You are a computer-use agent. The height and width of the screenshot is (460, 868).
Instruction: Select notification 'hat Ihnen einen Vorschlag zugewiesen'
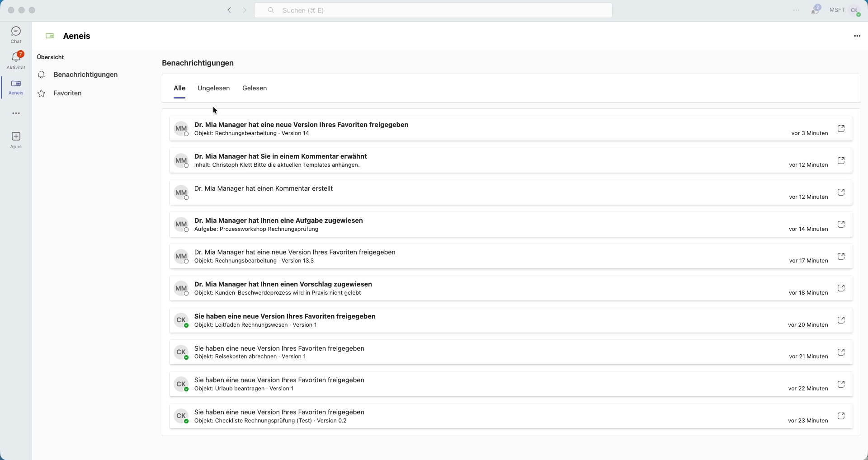pos(511,288)
